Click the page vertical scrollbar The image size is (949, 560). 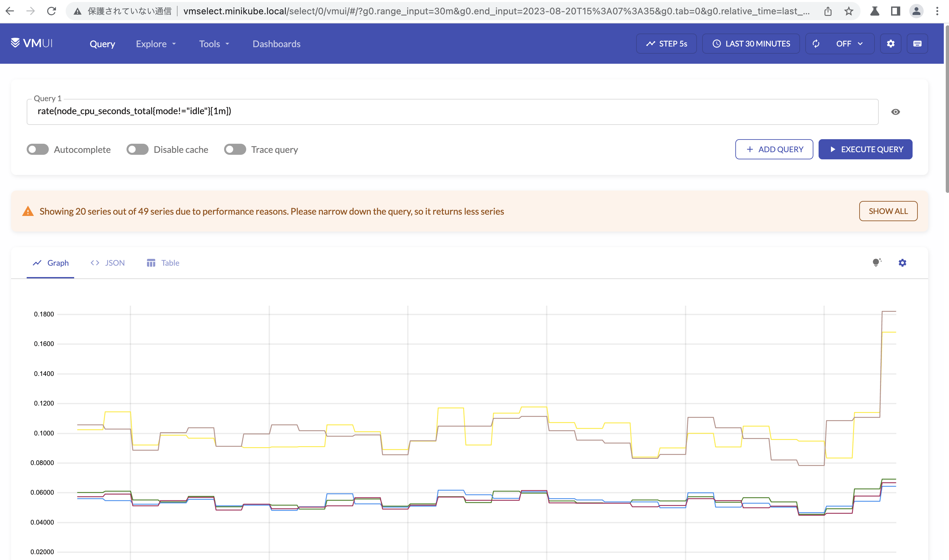(946, 110)
